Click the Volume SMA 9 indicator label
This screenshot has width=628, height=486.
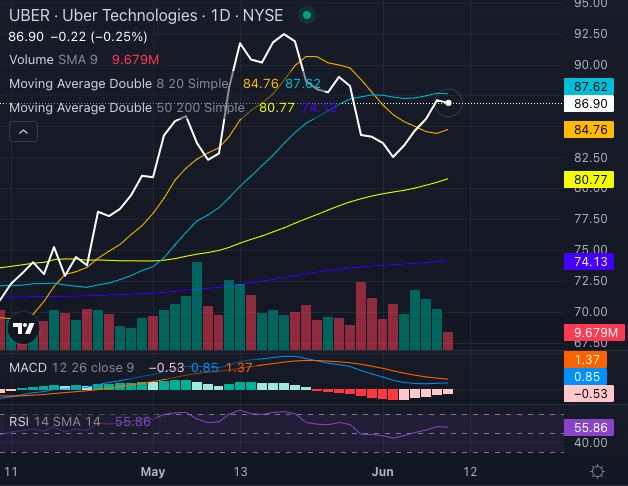[x=53, y=60]
